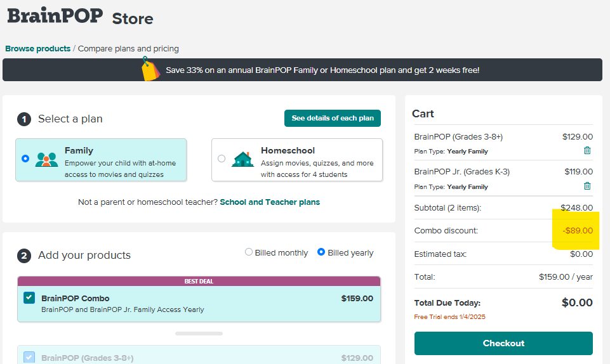Click the Total $159.00 / year value
Image resolution: width=610 pixels, height=364 pixels.
coord(566,276)
